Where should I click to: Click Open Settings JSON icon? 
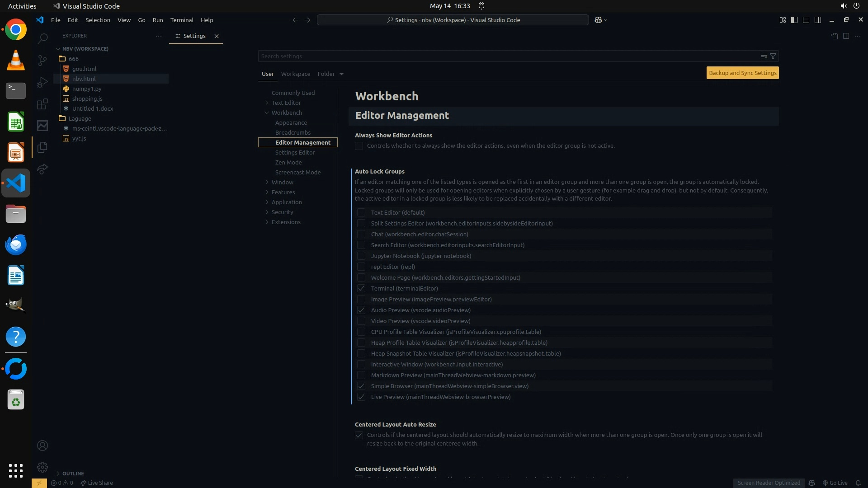(834, 36)
